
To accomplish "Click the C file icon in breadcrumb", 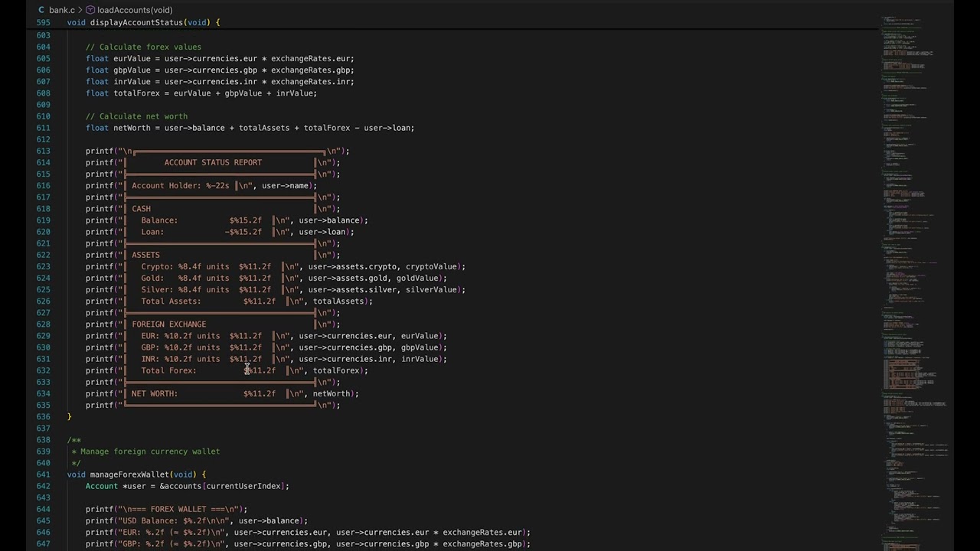I will pyautogui.click(x=41, y=10).
